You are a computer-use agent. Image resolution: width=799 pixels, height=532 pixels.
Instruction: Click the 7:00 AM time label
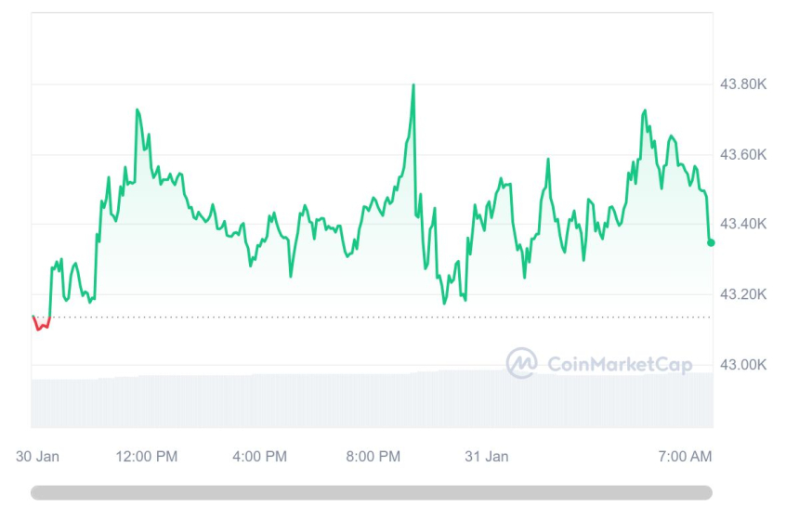tap(686, 456)
